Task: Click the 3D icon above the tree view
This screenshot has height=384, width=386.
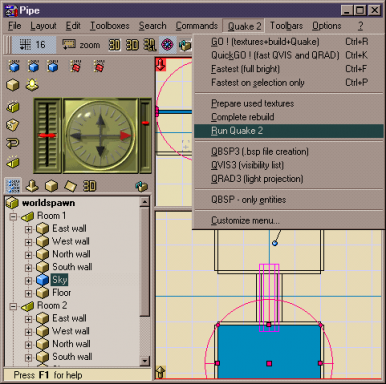Action: 89,186
